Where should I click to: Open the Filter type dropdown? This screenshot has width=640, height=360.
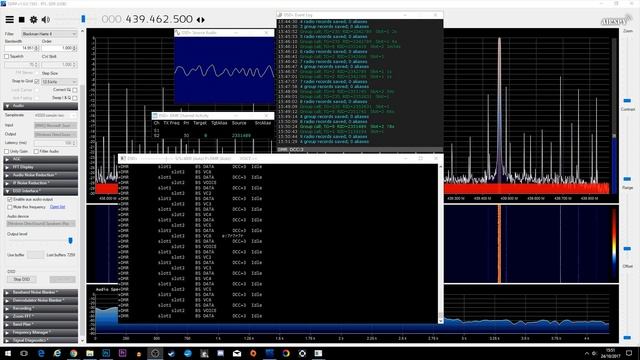click(49, 34)
